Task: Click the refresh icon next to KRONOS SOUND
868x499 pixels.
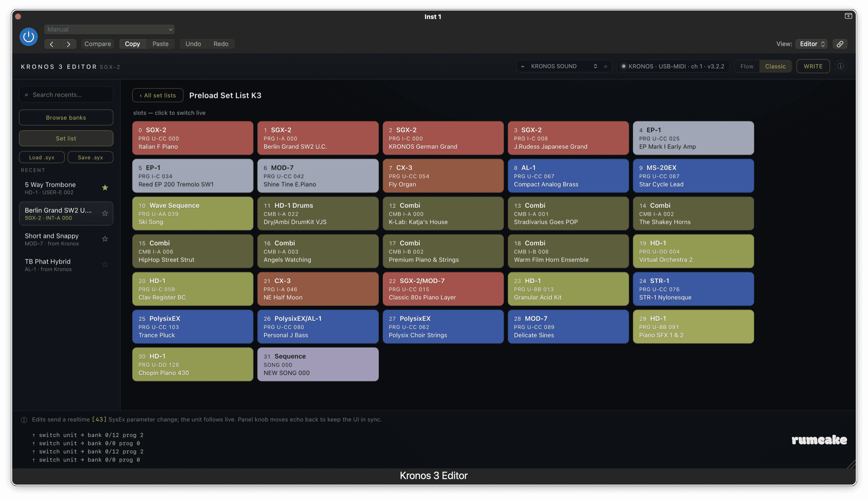Action: 605,66
